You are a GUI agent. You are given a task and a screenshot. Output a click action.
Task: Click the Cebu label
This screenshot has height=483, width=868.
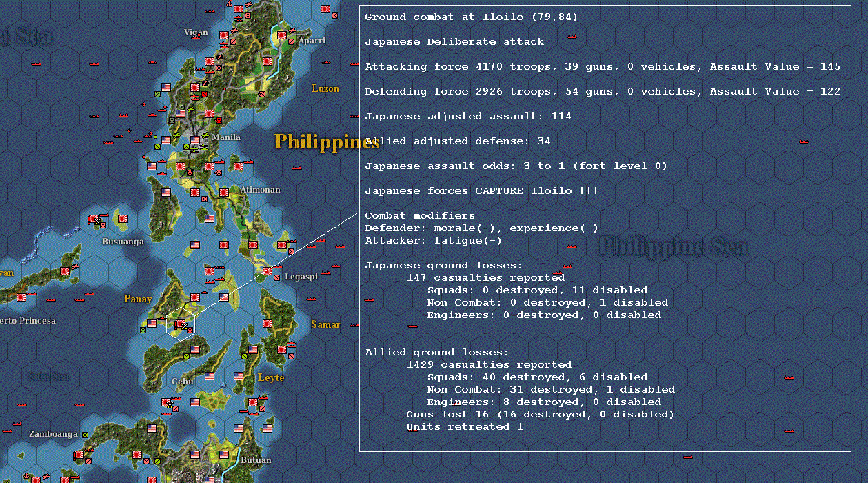[x=182, y=382]
